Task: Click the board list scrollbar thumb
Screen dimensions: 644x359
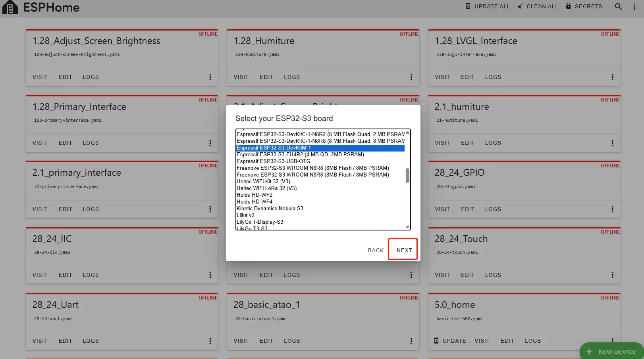Action: 407,175
